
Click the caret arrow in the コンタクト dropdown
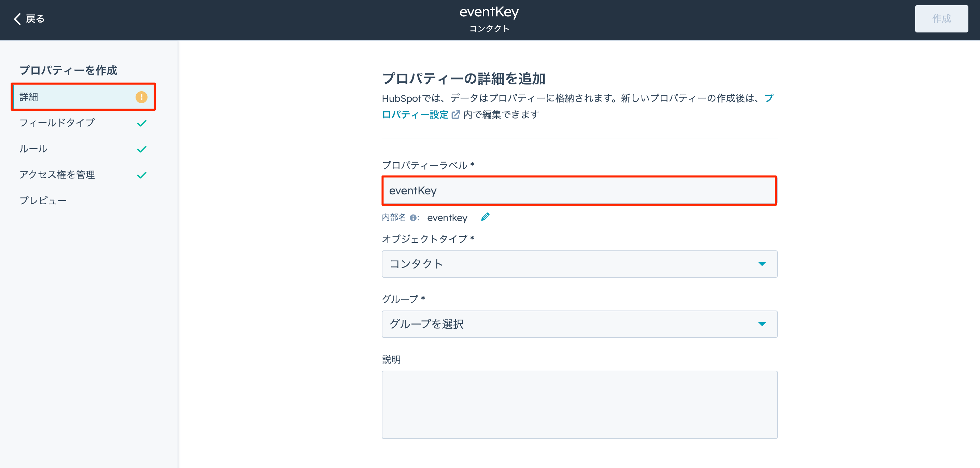[x=761, y=264]
